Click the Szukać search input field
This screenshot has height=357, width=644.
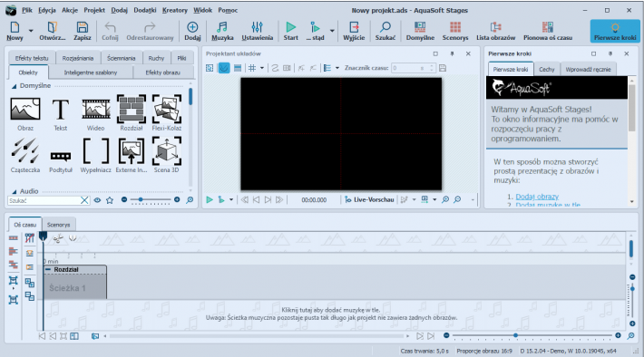tap(44, 200)
